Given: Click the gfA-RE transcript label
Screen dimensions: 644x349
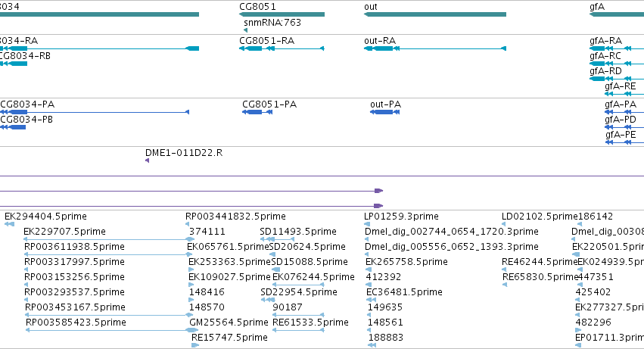Looking at the screenshot, I should pyautogui.click(x=621, y=86).
